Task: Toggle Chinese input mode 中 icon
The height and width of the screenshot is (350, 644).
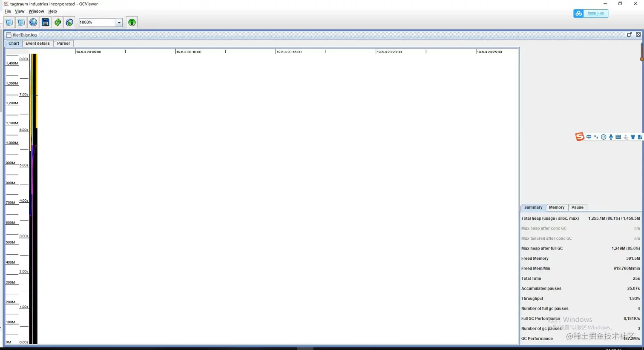Action: click(589, 137)
